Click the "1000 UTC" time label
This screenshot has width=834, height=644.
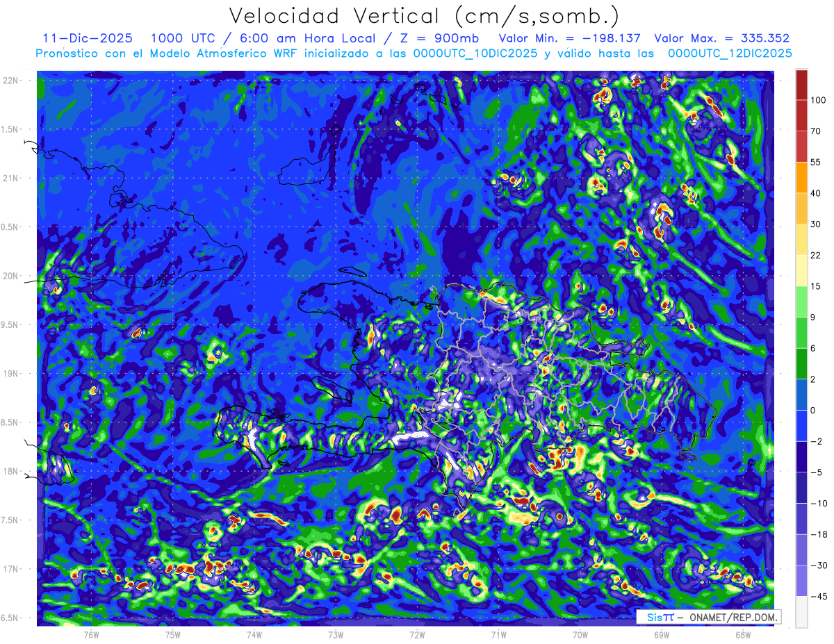[184, 38]
